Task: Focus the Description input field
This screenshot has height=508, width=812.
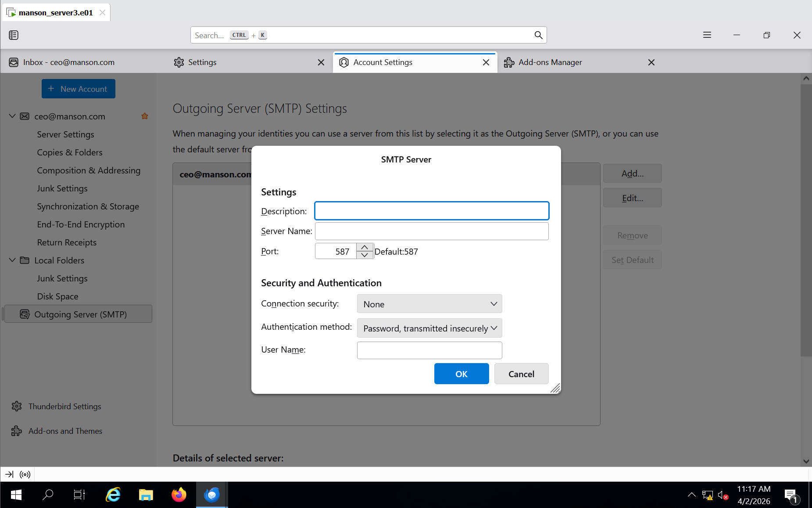Action: pos(432,211)
